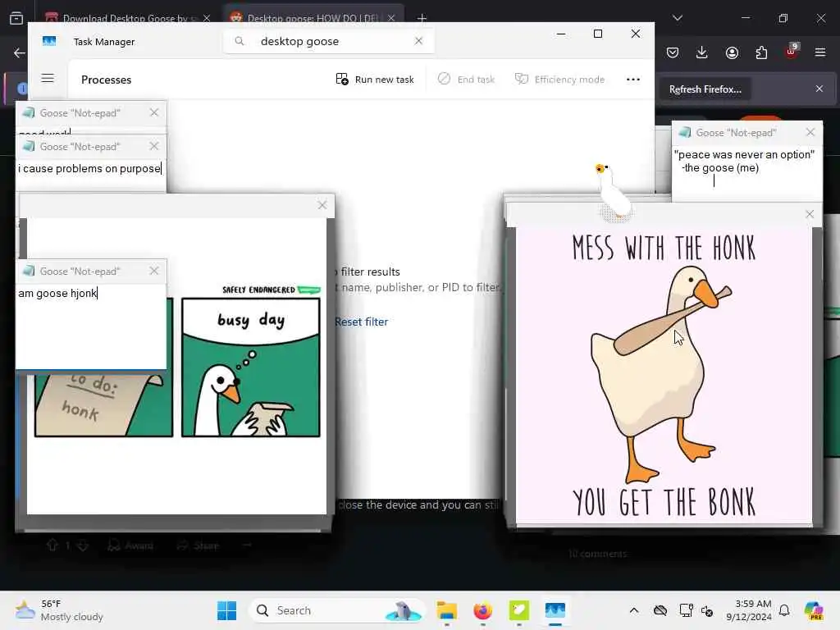840x630 pixels.
Task: Open Firefox list all tabs dropdown
Action: point(677,18)
